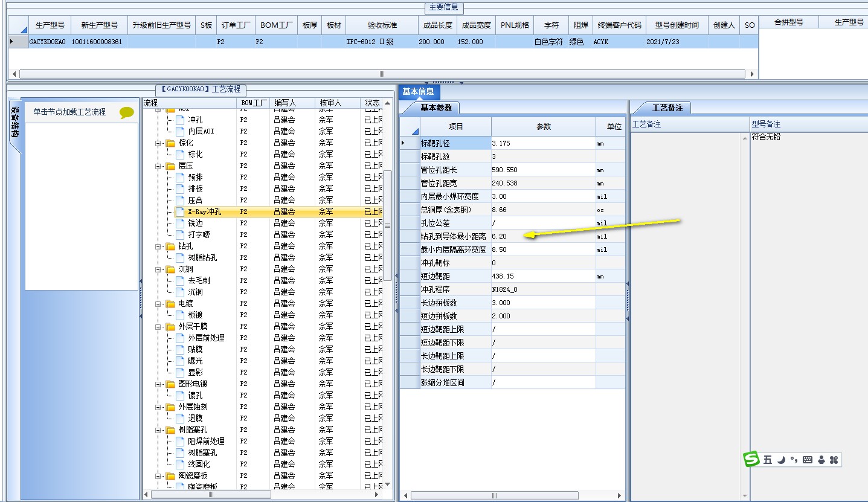Click the process tree vertical scrollbar down arrow
The image size is (868, 502).
pos(388,484)
